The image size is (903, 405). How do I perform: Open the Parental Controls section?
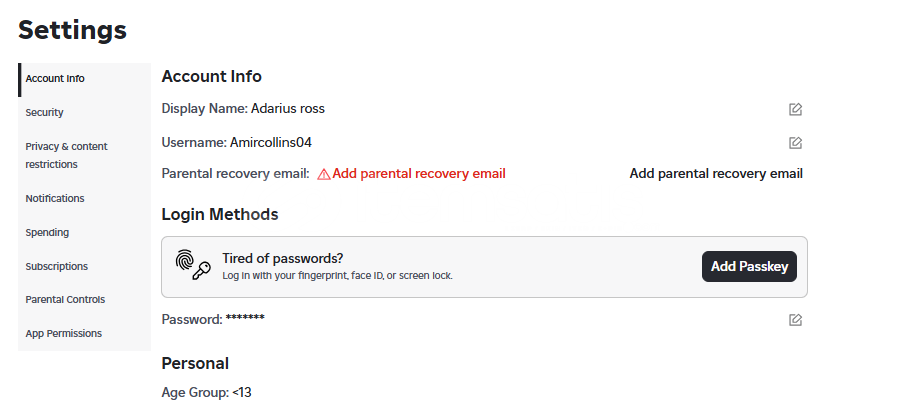pyautogui.click(x=84, y=300)
